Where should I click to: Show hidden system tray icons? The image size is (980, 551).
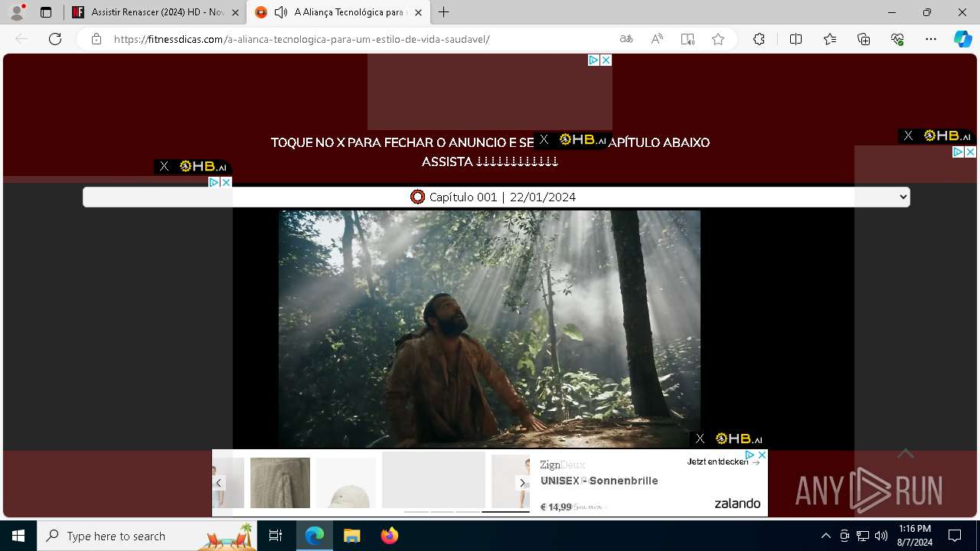(x=825, y=536)
